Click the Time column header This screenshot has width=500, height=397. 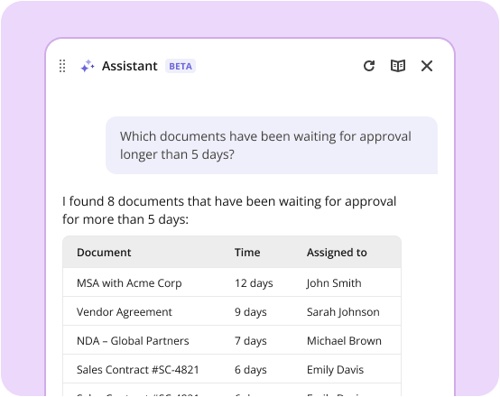[x=247, y=252]
